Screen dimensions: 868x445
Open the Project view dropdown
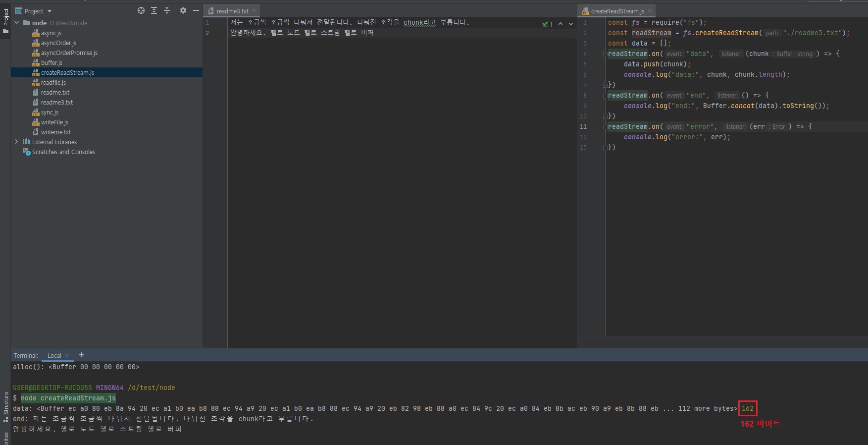coord(34,11)
